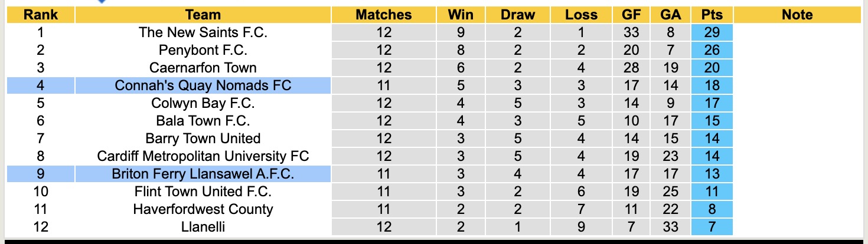Select highlighted Briton Ferry Llansawel A.F.C.
This screenshot has height=244, width=868.
(203, 174)
